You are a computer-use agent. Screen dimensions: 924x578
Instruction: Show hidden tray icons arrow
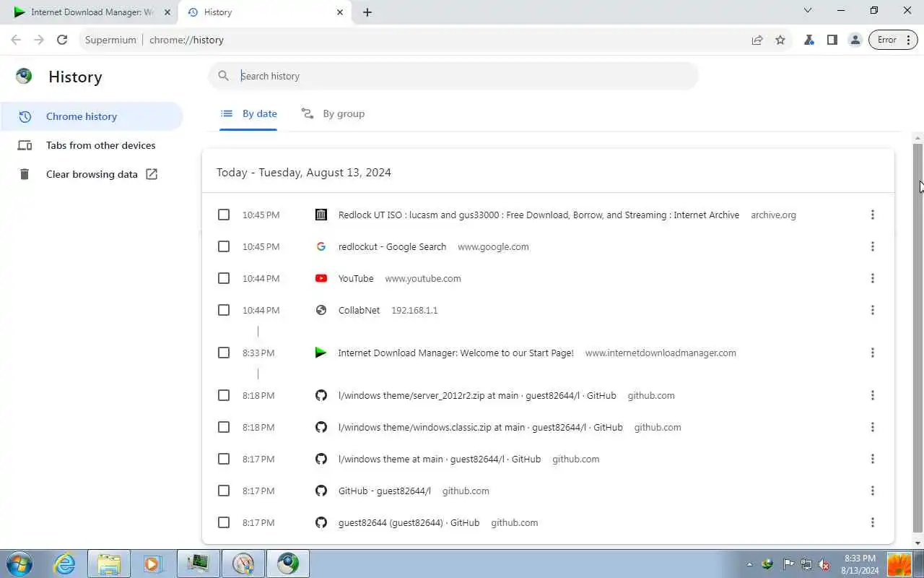coord(749,564)
